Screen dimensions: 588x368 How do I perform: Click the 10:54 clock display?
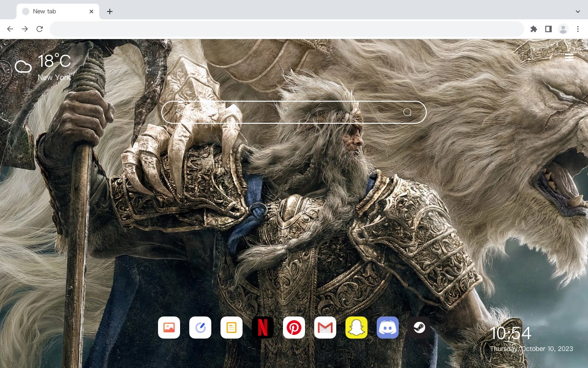(x=511, y=333)
